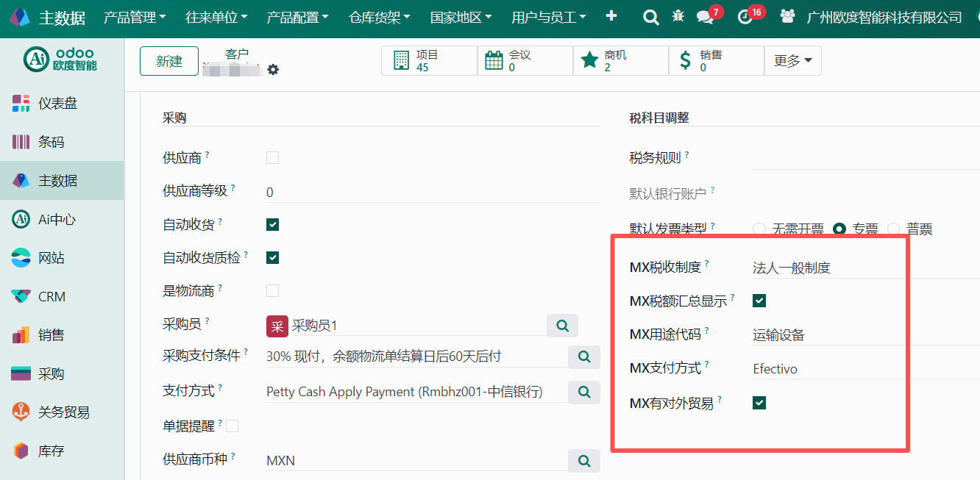The width and height of the screenshot is (980, 480).
Task: Open 条码 in the sidebar
Action: pyautogui.click(x=62, y=142)
